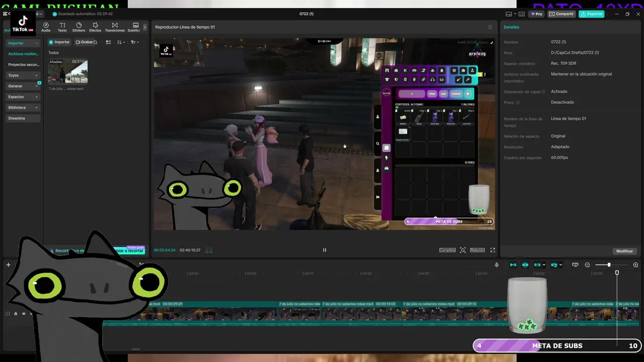The image size is (644, 362).
Task: Open the player panel menu
Action: 490,27
